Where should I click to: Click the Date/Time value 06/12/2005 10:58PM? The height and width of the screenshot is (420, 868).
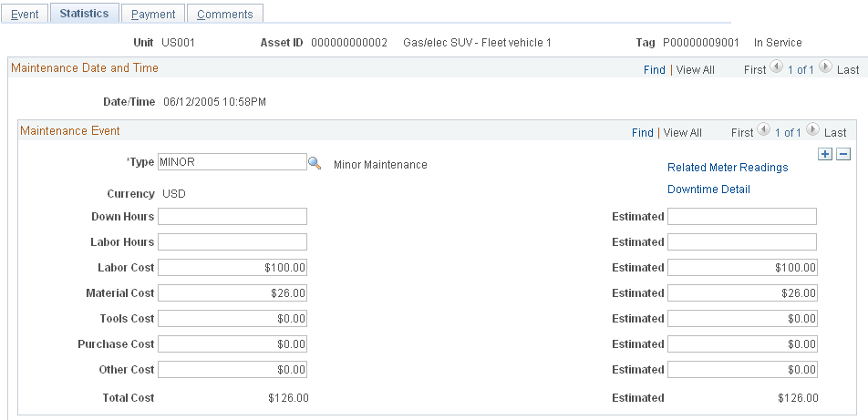pyautogui.click(x=215, y=102)
